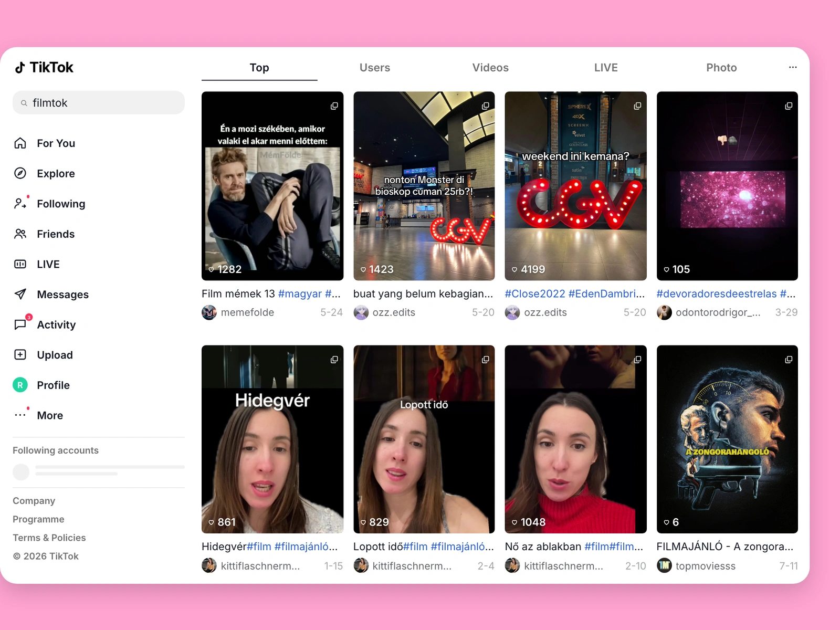This screenshot has height=630, width=840.
Task: Open the Friends icon
Action: coord(20,234)
